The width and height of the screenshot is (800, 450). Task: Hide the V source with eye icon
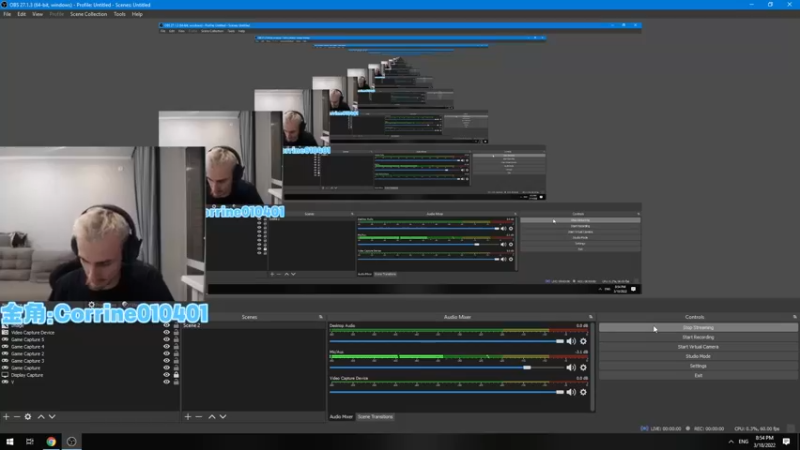click(166, 382)
